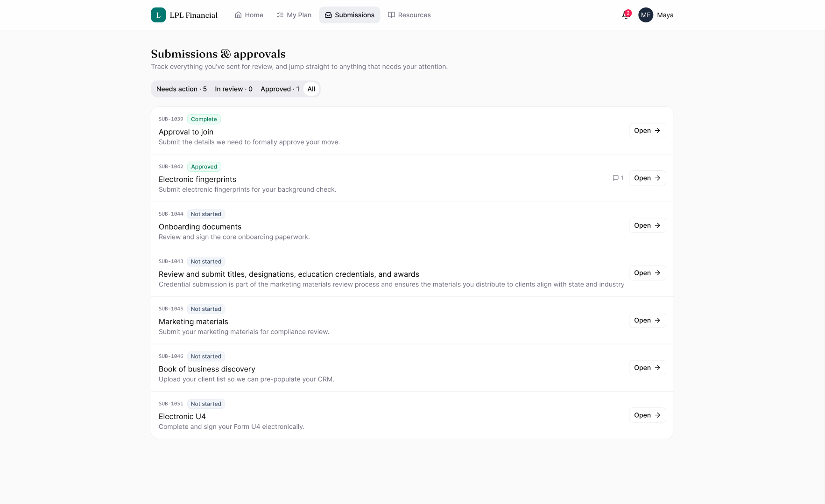
Task: Click the Marketing materials title
Action: point(193,322)
